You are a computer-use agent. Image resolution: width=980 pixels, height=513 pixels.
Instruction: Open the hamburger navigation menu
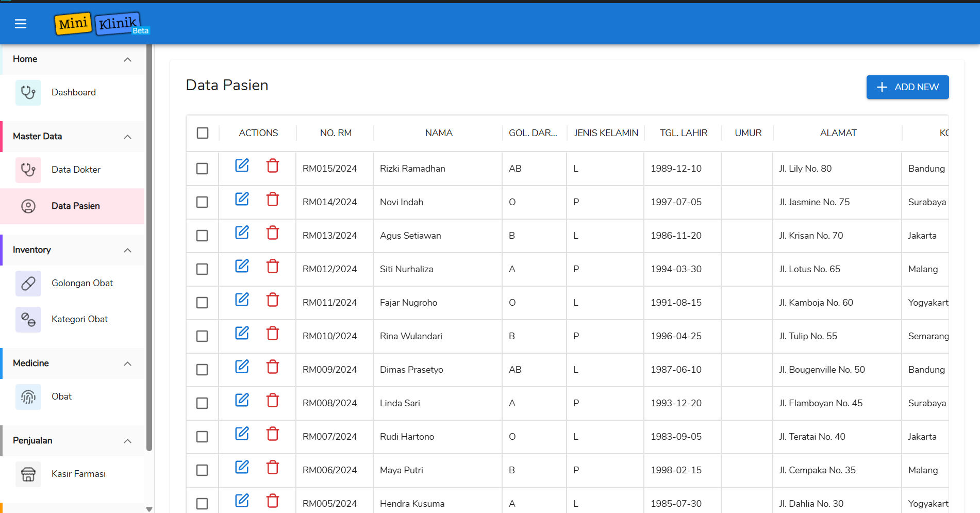[21, 24]
